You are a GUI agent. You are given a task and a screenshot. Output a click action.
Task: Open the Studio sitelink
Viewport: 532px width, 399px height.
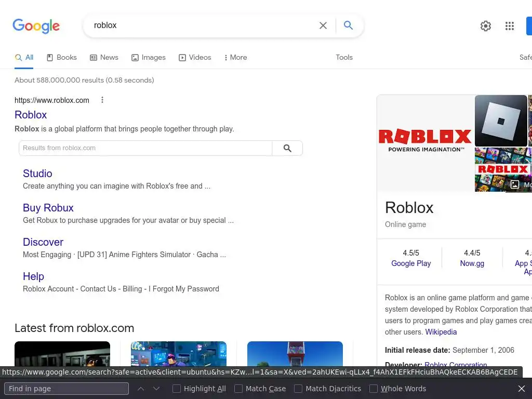[x=37, y=174]
